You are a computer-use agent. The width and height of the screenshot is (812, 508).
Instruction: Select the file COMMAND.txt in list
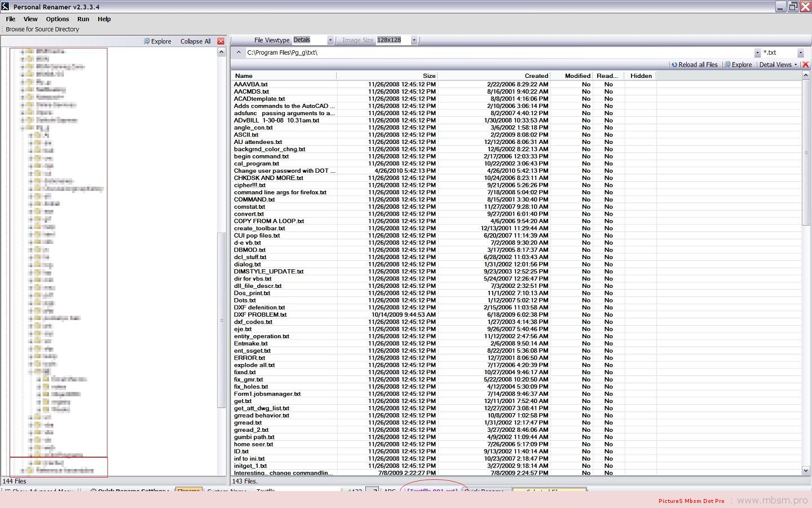click(254, 199)
